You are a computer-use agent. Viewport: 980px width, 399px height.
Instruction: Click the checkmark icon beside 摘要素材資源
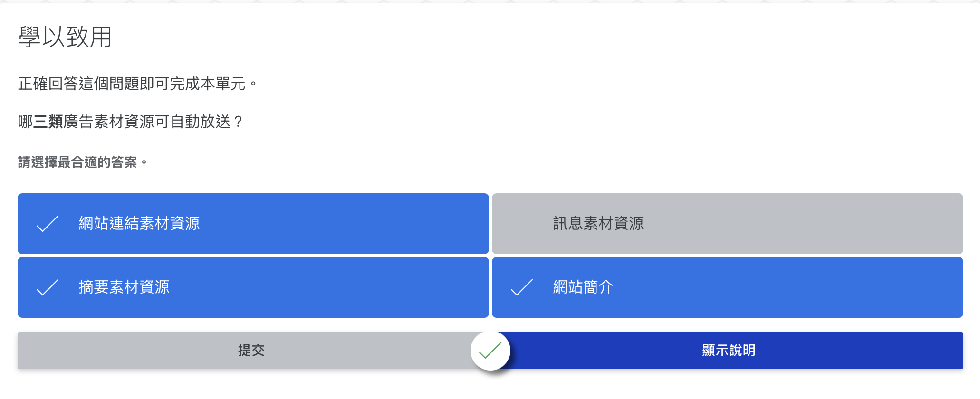coord(48,287)
